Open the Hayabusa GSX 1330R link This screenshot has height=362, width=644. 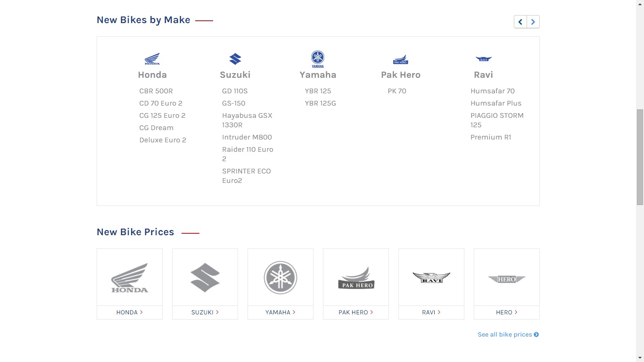coord(247,120)
